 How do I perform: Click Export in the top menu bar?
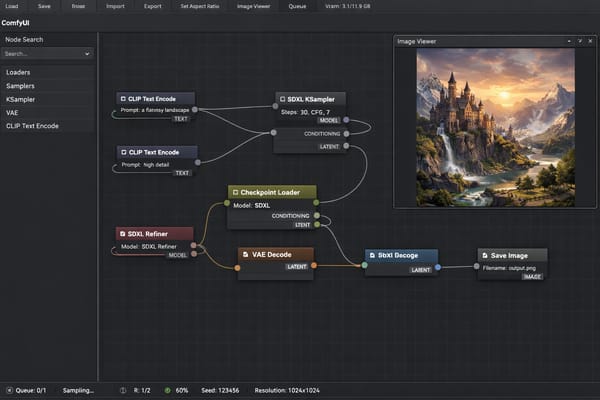152,6
